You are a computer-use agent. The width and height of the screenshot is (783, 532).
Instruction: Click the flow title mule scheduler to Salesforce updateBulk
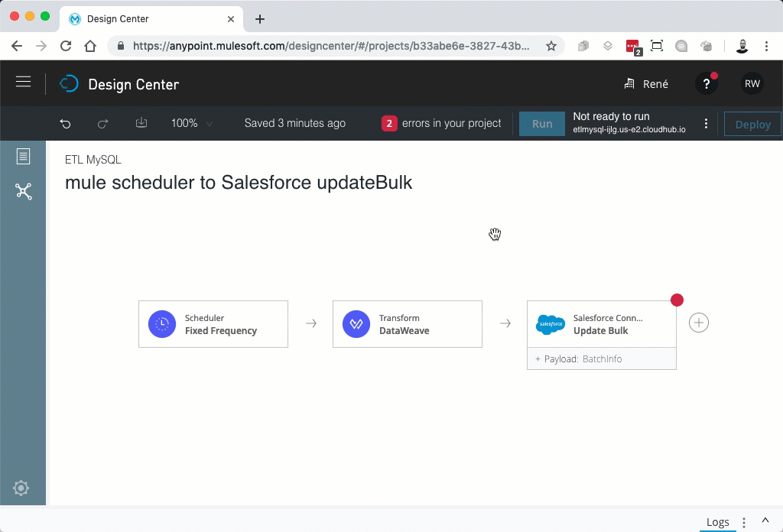click(239, 183)
